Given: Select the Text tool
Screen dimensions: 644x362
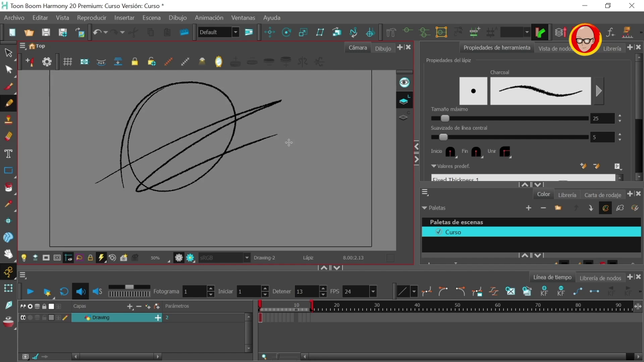Looking at the screenshot, I should point(9,153).
